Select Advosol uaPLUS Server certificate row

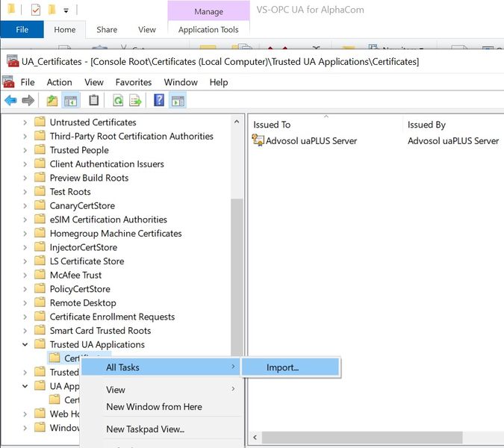click(376, 141)
